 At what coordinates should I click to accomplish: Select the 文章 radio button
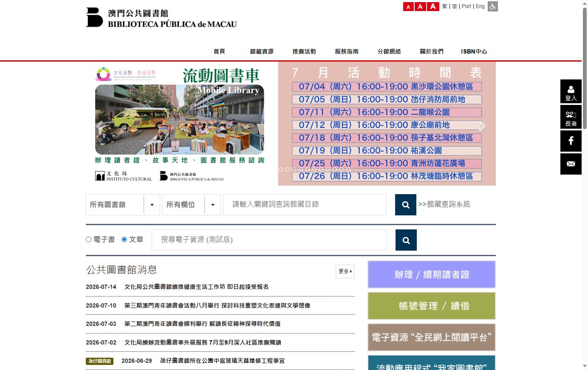[x=124, y=240]
